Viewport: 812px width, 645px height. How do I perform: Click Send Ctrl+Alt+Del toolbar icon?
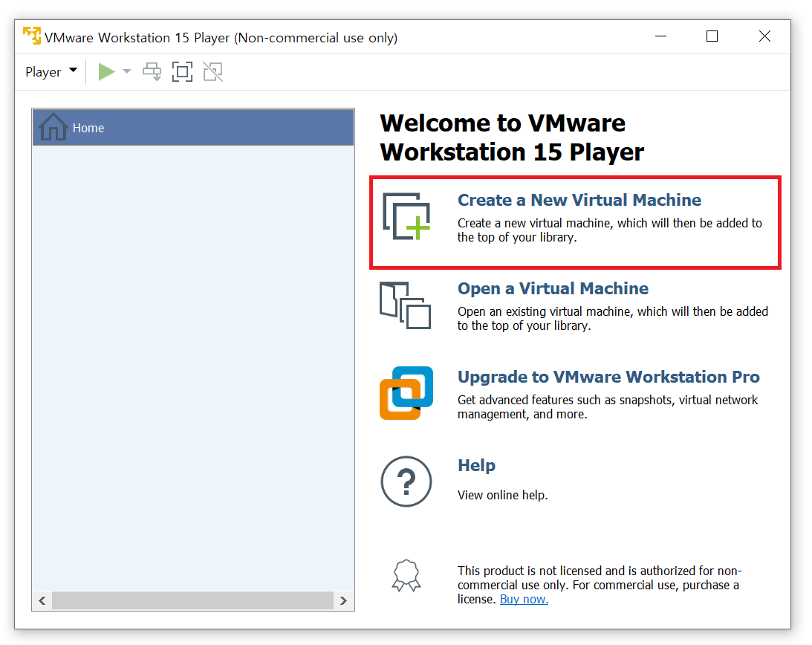[x=152, y=72]
